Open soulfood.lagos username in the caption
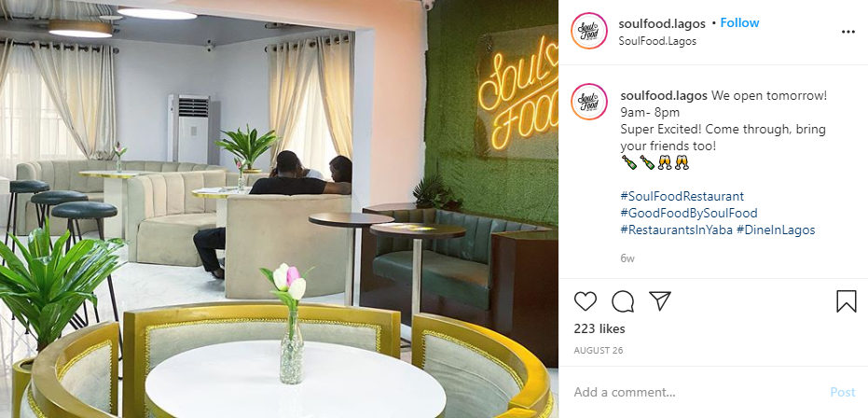The height and width of the screenshot is (418, 868). tap(664, 95)
